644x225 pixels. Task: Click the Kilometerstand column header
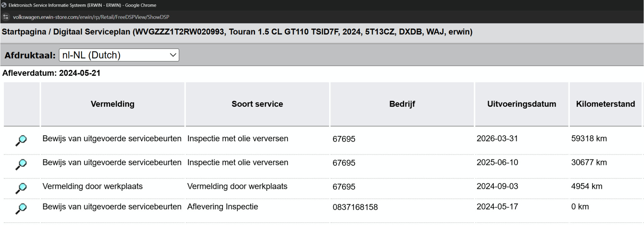[x=605, y=104]
